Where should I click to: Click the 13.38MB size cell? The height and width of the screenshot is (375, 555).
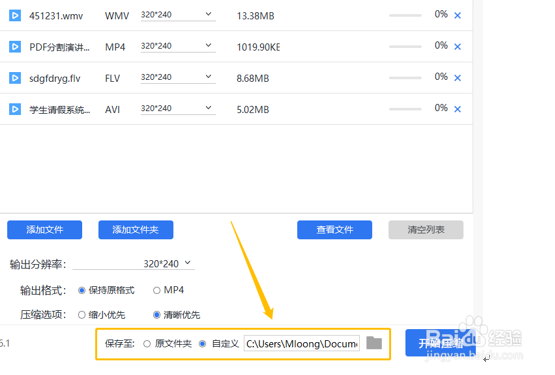pos(256,16)
